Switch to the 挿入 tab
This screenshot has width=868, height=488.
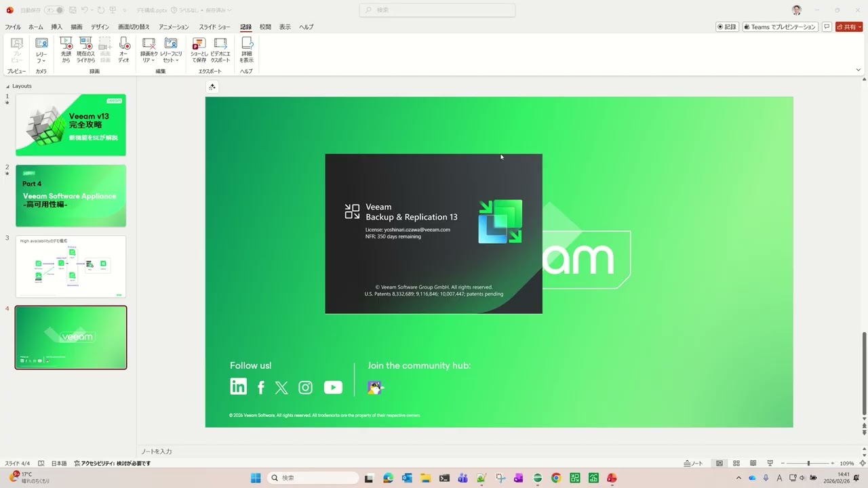[x=57, y=27]
